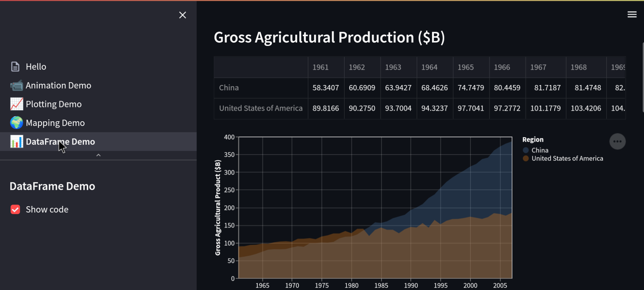Viewport: 644px width, 290px height.
Task: Open the Hello page
Action: coord(36,67)
